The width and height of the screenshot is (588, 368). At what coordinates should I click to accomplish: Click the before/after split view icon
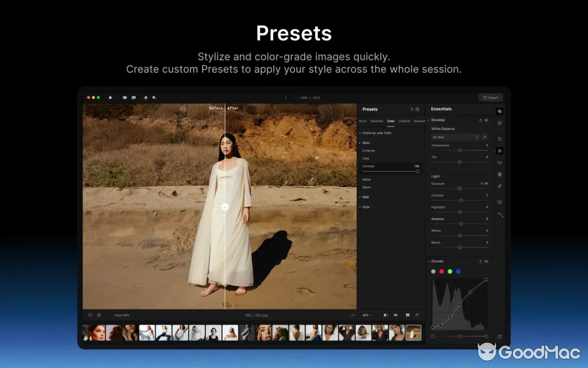click(x=386, y=315)
